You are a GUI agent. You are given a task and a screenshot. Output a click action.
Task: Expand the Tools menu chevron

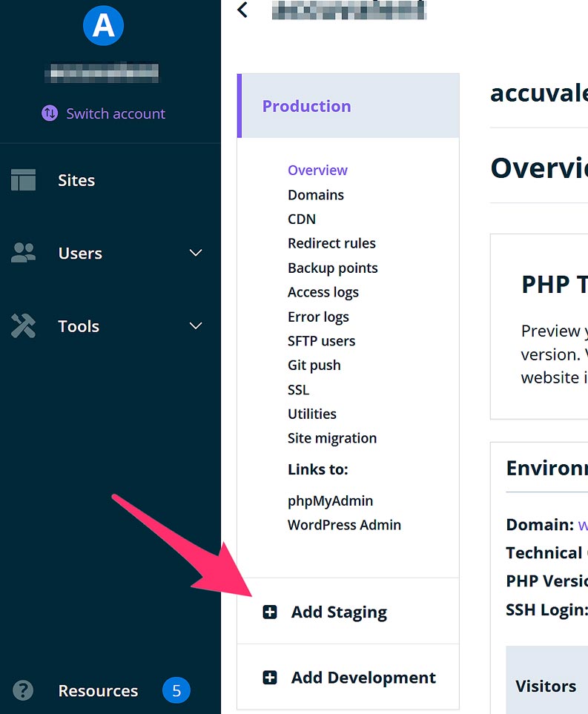point(196,326)
